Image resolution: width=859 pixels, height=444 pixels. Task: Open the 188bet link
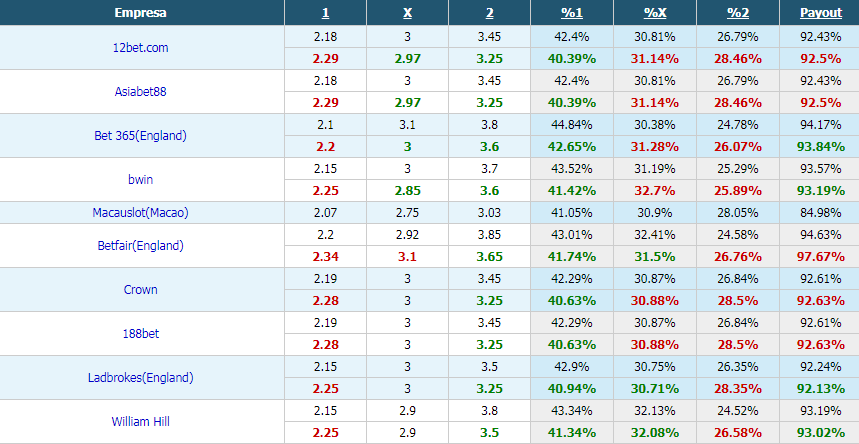(140, 333)
